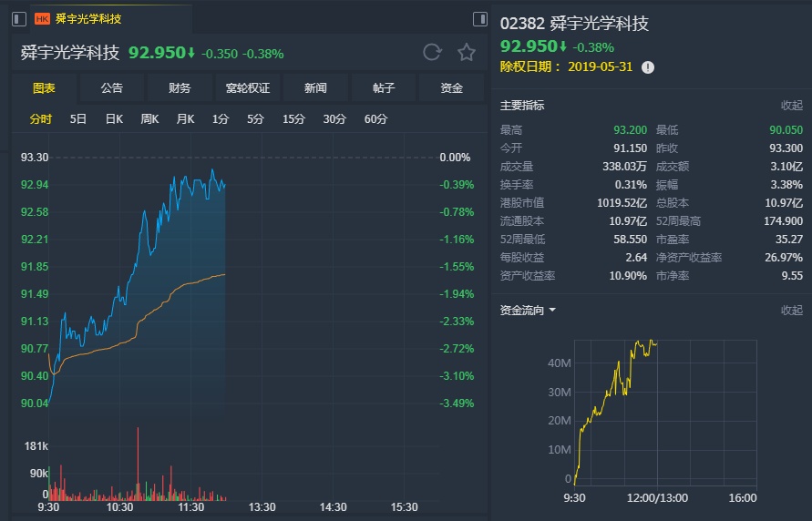Open the 帖子 posts tab
Image resolution: width=812 pixels, height=521 pixels.
pyautogui.click(x=384, y=88)
